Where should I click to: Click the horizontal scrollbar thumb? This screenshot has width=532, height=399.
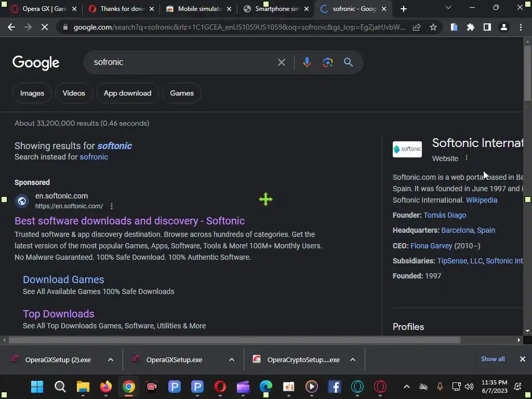(x=234, y=340)
